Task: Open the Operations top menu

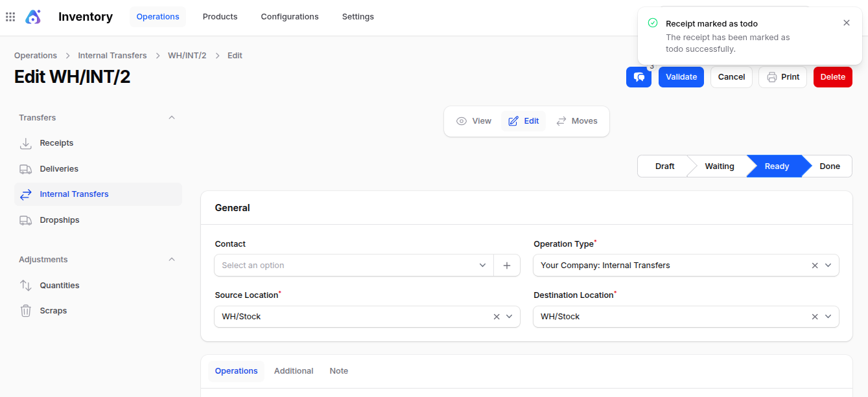Action: click(x=158, y=17)
